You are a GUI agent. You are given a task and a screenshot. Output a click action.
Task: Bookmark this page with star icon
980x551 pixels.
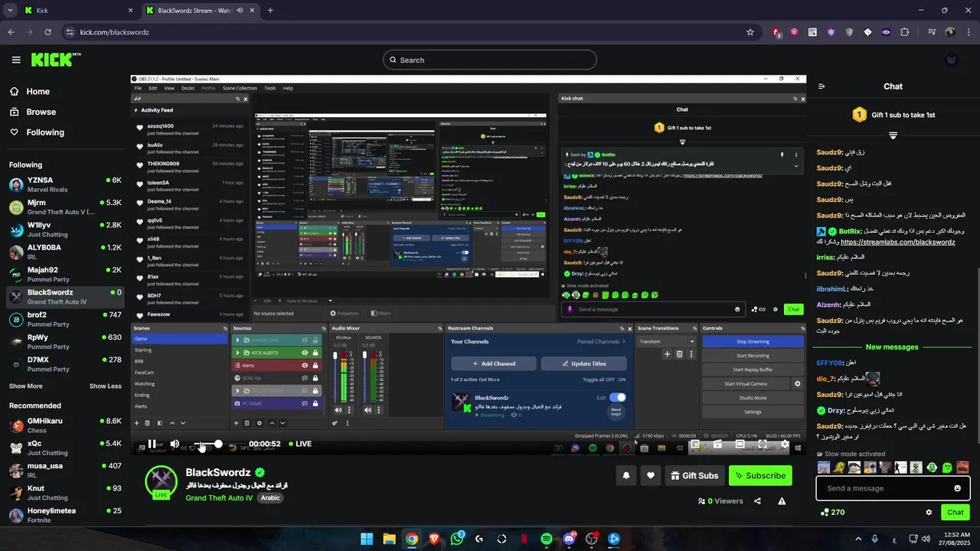coord(750,32)
